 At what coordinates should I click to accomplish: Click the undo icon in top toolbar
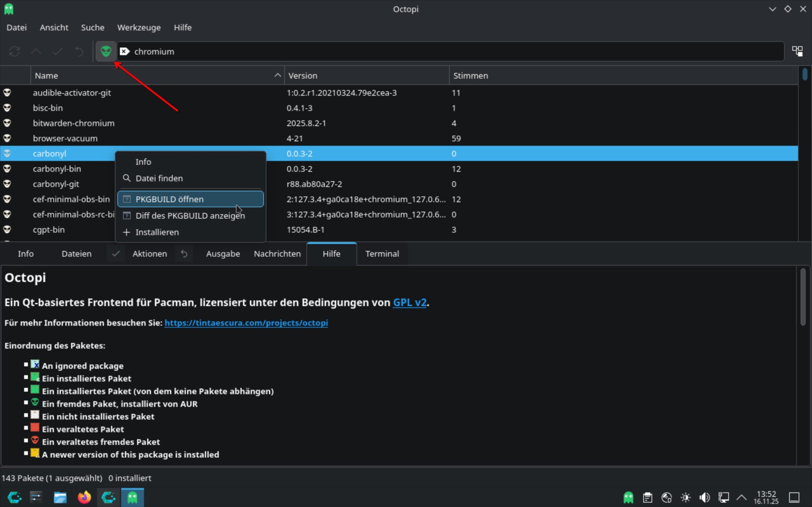point(79,51)
